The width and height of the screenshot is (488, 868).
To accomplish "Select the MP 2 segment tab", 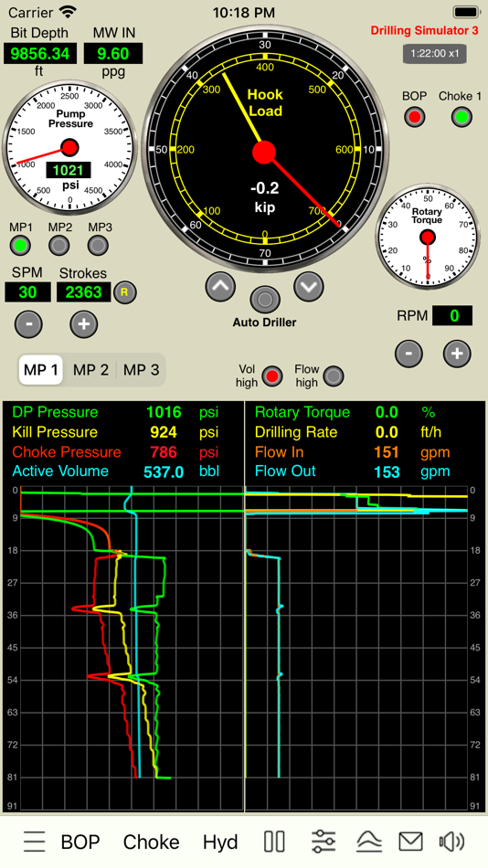I will (90, 370).
